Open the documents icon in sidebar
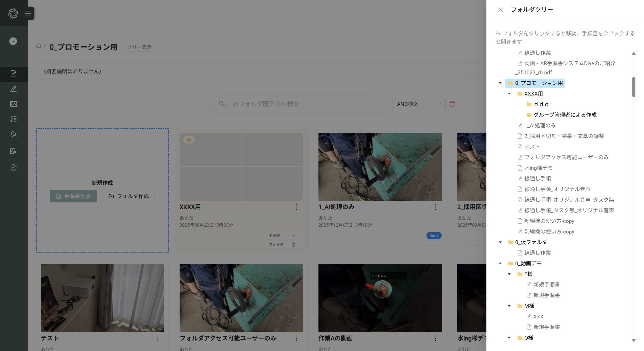644x351 pixels. [13, 74]
